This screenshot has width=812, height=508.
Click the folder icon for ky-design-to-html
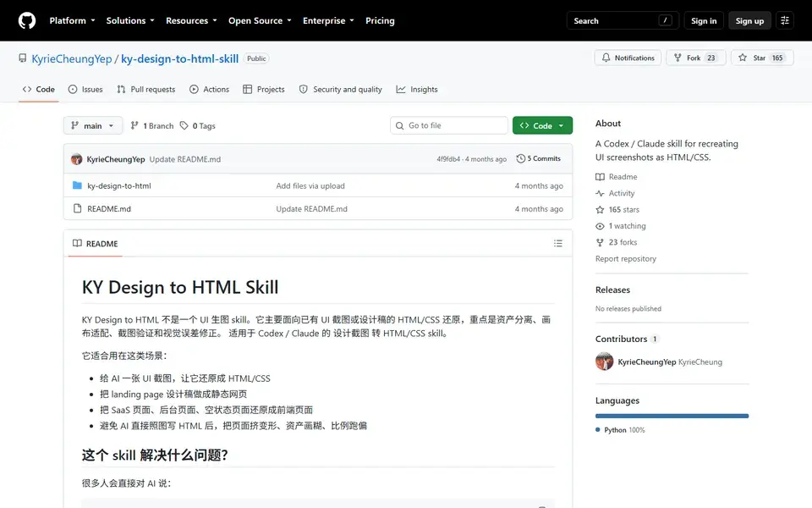77,185
